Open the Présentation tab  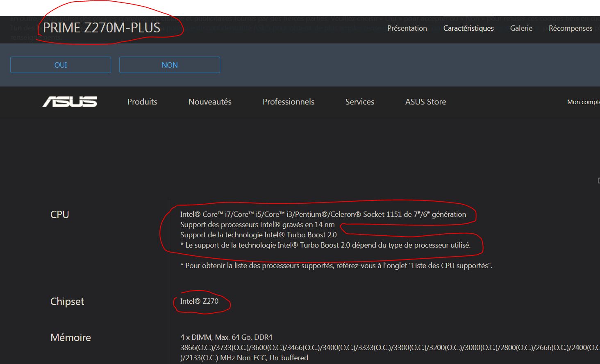pyautogui.click(x=407, y=28)
